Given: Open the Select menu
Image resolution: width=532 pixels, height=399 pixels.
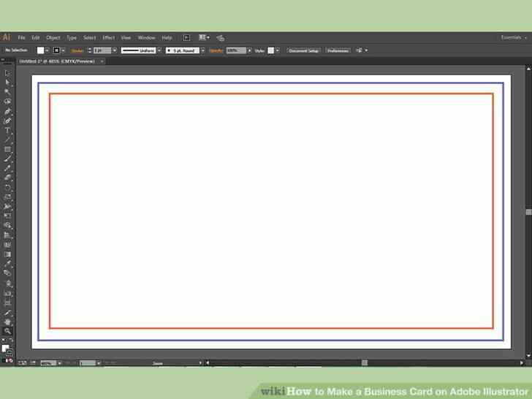Looking at the screenshot, I should pyautogui.click(x=90, y=38).
